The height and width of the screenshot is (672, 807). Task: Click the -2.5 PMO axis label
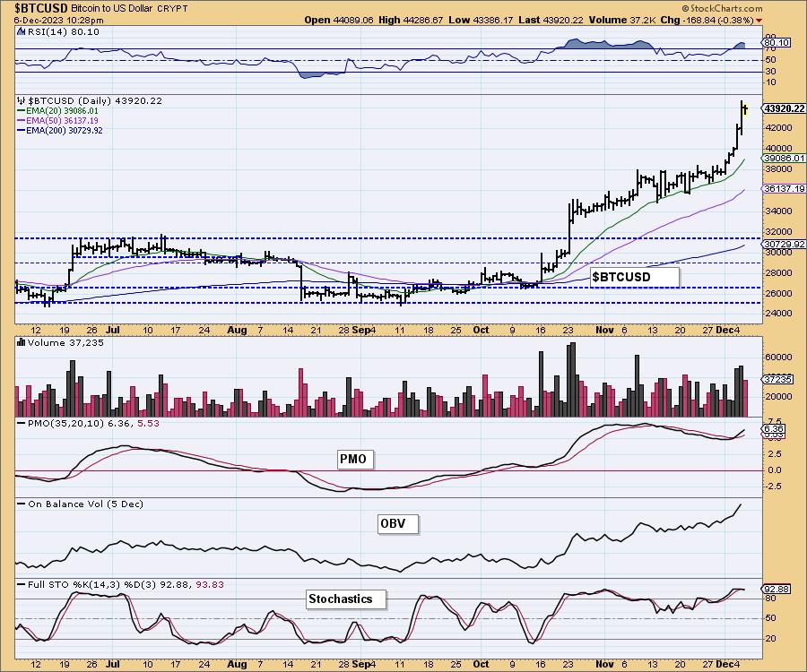(x=773, y=486)
